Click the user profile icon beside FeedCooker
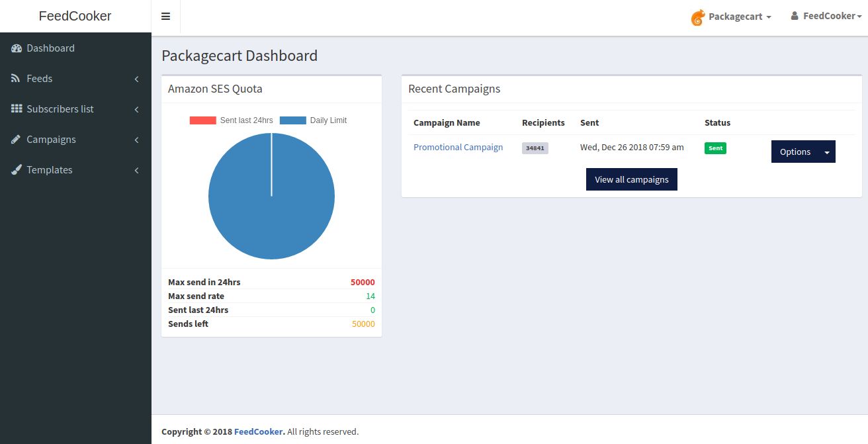Image resolution: width=868 pixels, height=444 pixels. (795, 16)
